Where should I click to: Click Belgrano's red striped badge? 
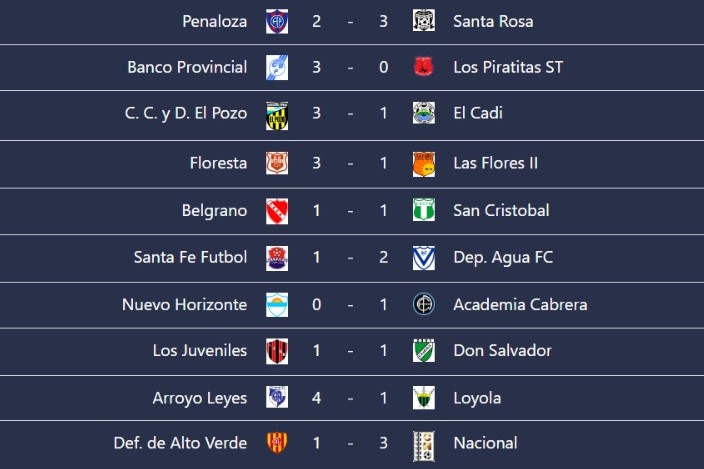click(x=277, y=211)
